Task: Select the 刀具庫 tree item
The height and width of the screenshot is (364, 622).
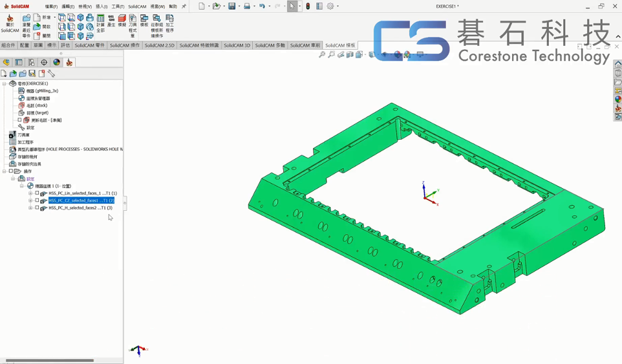Action: click(x=23, y=135)
